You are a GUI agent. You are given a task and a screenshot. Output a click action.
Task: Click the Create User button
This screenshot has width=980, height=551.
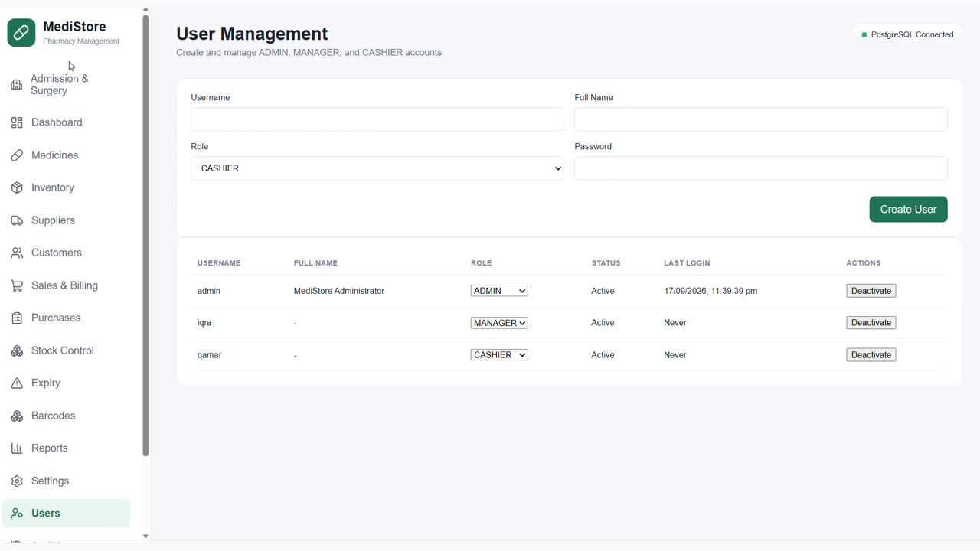coord(908,210)
